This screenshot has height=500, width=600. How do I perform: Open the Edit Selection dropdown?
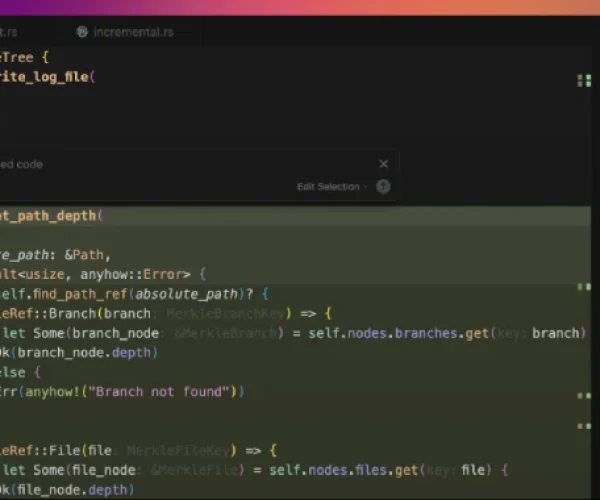pyautogui.click(x=331, y=187)
